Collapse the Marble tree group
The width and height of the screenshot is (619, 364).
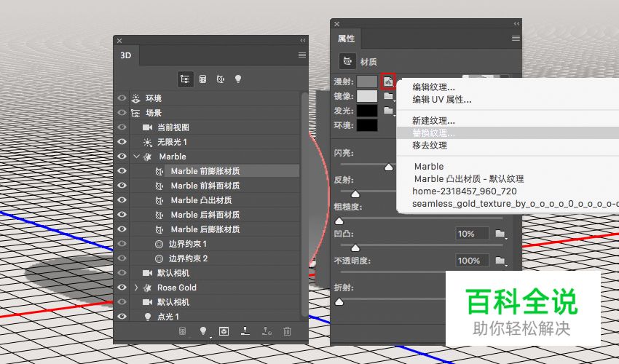point(137,157)
